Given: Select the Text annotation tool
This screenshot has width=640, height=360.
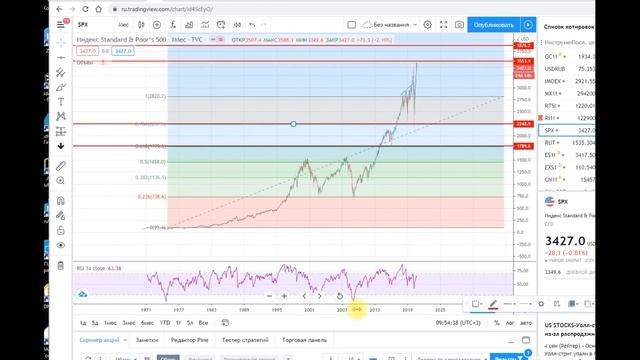Looking at the screenshot, I should [61, 102].
